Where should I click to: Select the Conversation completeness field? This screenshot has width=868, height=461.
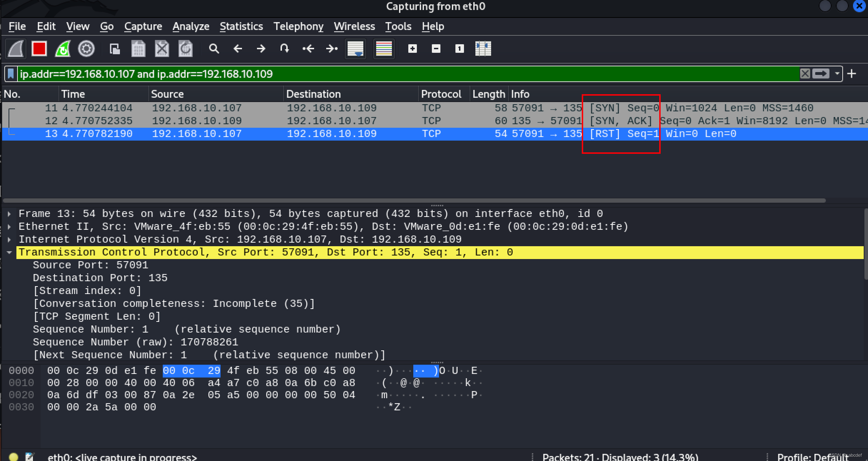174,304
